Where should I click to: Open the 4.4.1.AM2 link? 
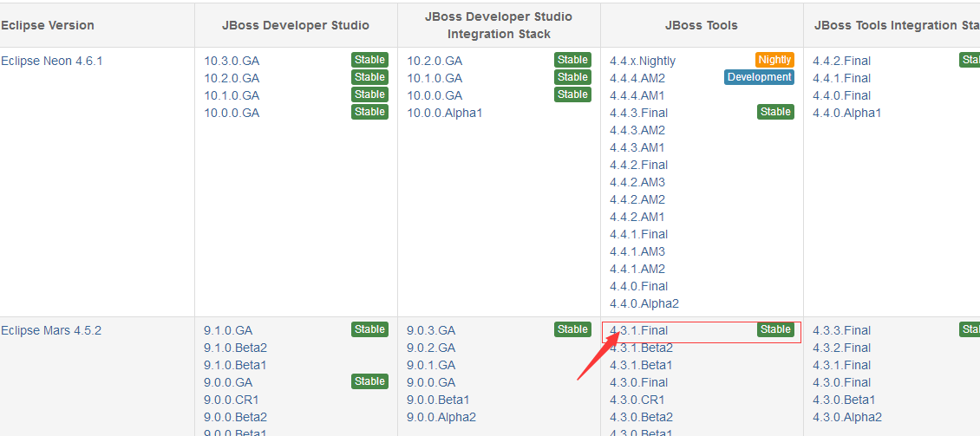[x=637, y=270]
